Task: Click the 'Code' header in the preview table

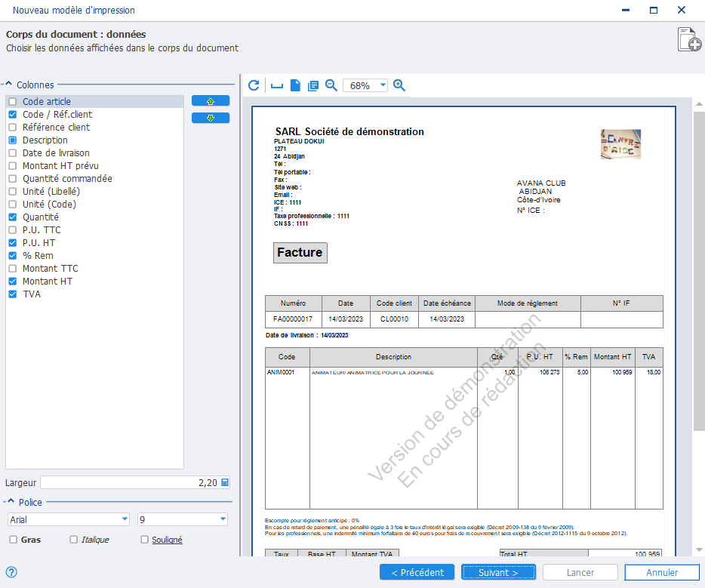Action: point(287,357)
